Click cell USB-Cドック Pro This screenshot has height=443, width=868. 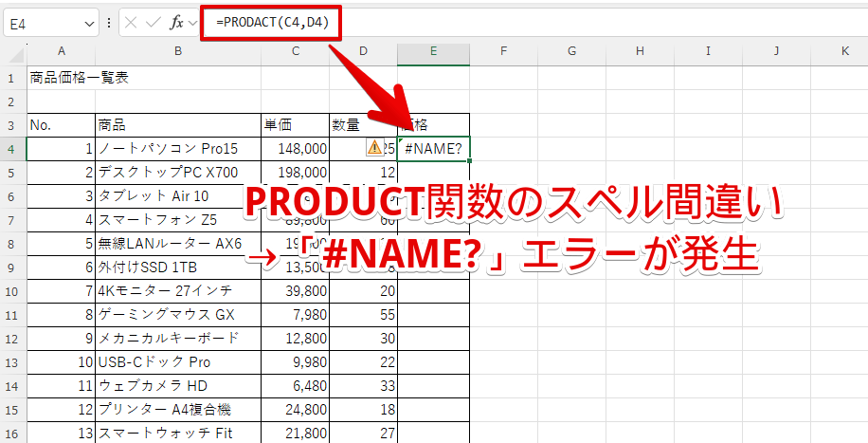178,362
